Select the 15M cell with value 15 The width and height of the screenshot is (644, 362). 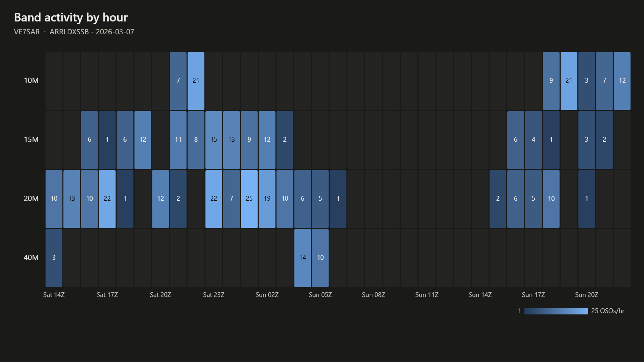214,140
